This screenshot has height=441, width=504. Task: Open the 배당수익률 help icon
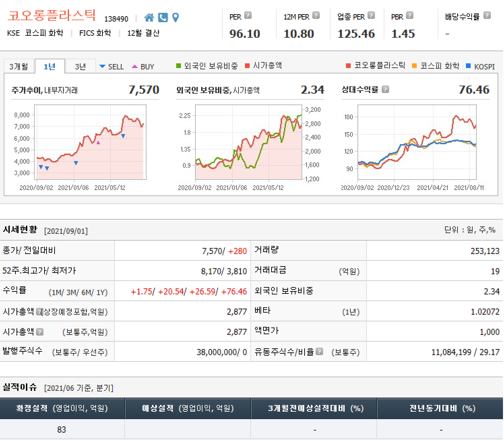tap(487, 15)
